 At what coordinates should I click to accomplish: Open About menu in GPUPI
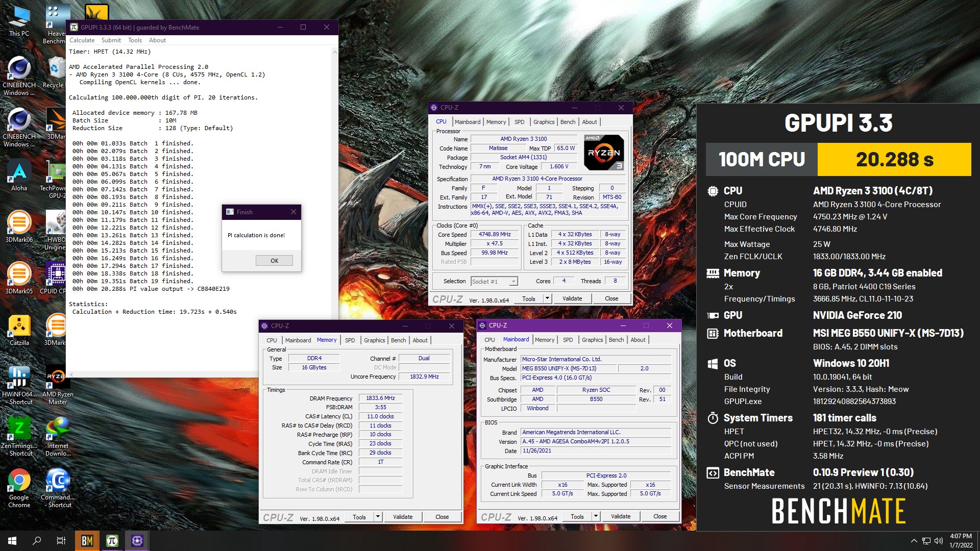point(157,40)
